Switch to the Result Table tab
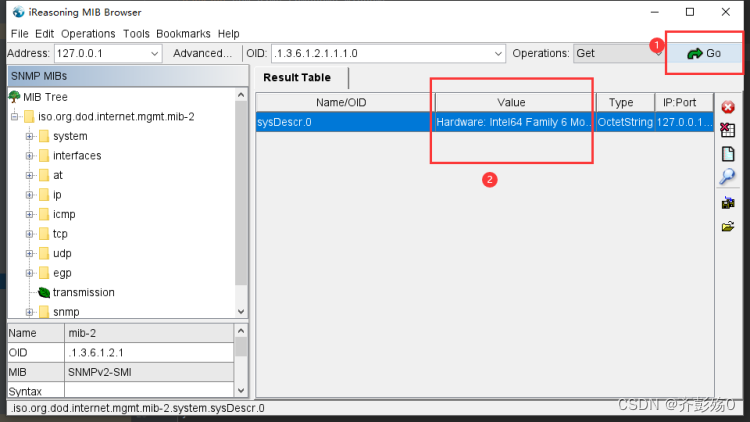This screenshot has height=422, width=750. pyautogui.click(x=297, y=78)
